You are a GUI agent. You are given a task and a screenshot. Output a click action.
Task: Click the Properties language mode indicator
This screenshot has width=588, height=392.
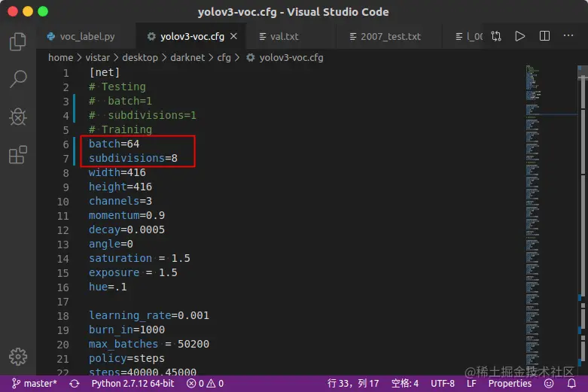(510, 384)
